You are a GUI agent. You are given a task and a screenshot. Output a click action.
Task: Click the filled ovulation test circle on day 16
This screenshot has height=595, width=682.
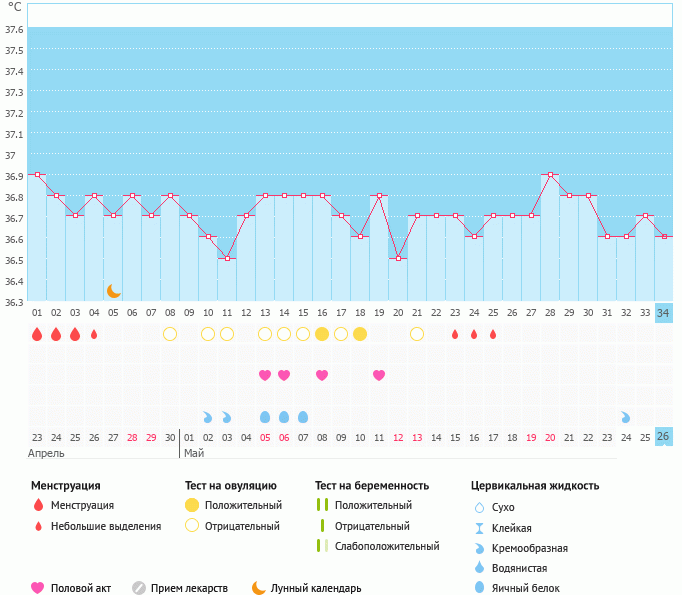(x=322, y=334)
